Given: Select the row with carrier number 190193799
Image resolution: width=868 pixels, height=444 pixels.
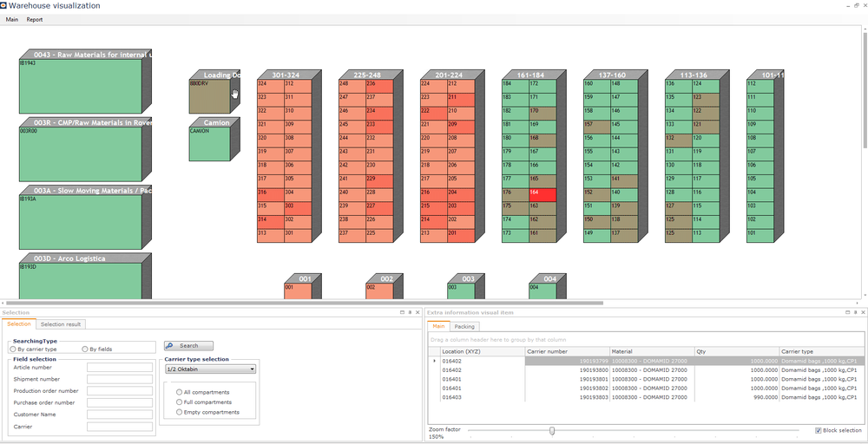Looking at the screenshot, I should point(647,361).
